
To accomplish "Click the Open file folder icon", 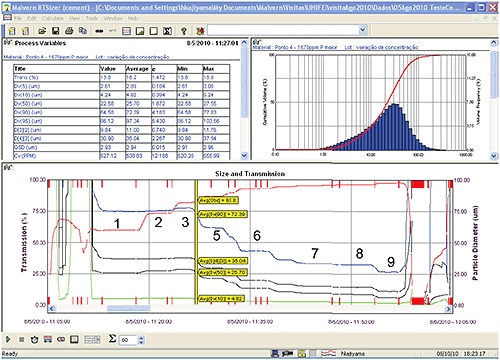I will point(42,31).
